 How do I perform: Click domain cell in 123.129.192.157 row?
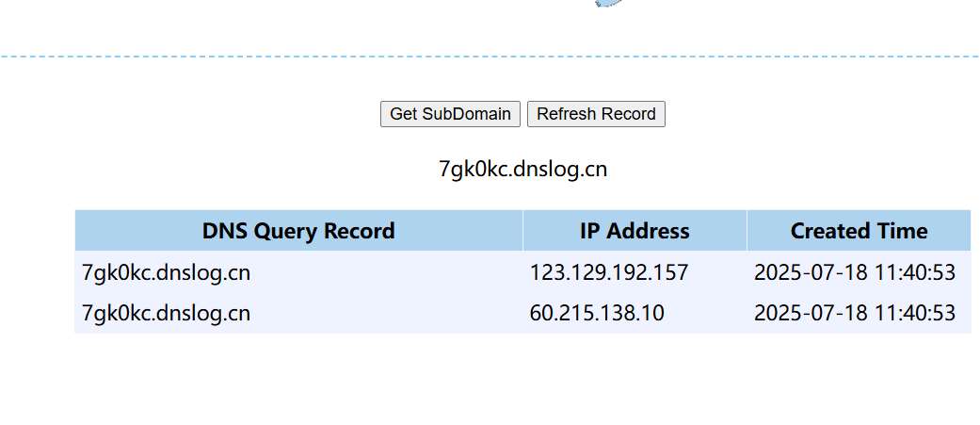298,272
